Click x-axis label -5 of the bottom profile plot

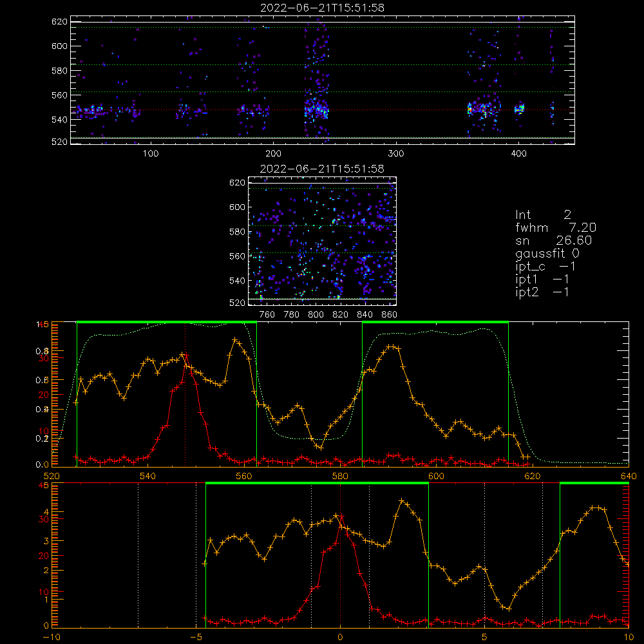coord(196,638)
